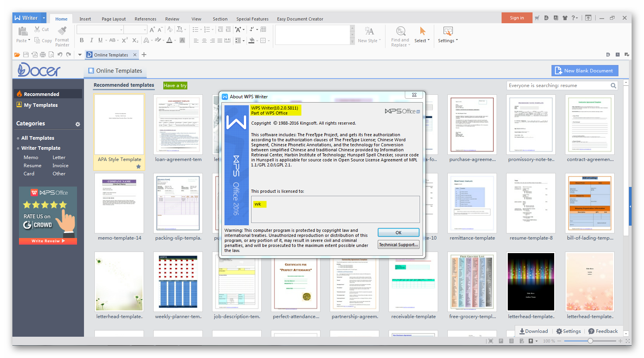Screen dimensions: 644x358
Task: Click the Save disk icon
Action: pos(26,55)
